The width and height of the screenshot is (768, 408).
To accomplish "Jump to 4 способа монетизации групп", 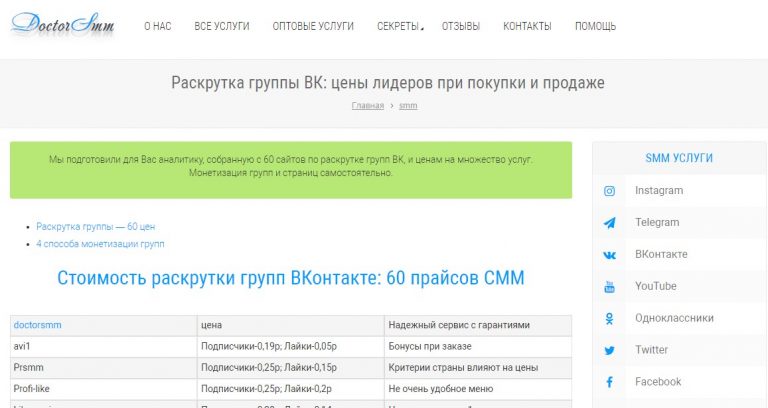I will [100, 244].
